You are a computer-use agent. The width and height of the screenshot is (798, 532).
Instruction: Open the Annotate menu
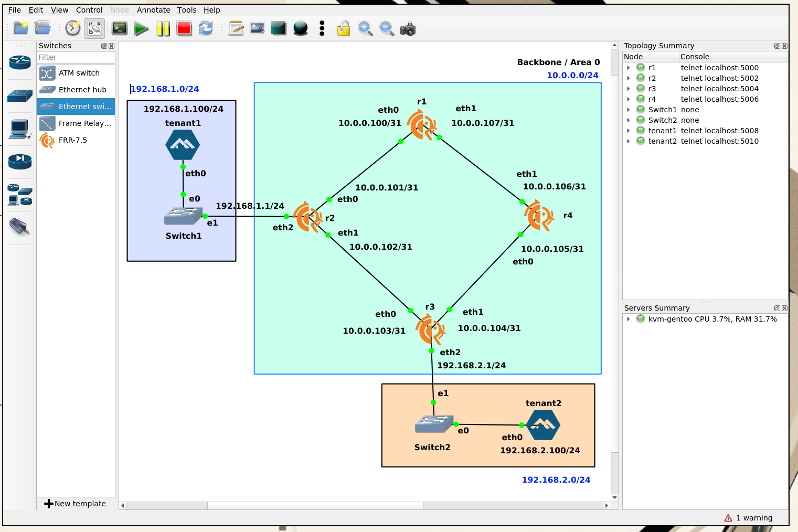tap(153, 10)
